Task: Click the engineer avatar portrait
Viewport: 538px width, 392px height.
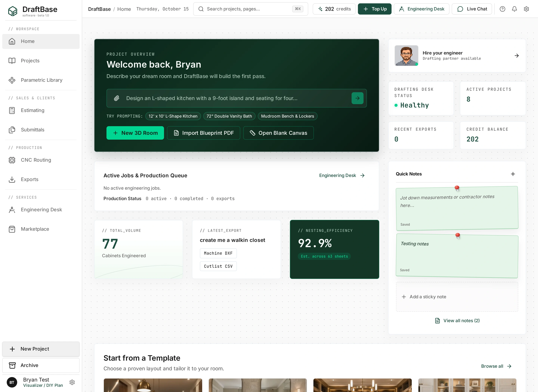Action: (406, 55)
